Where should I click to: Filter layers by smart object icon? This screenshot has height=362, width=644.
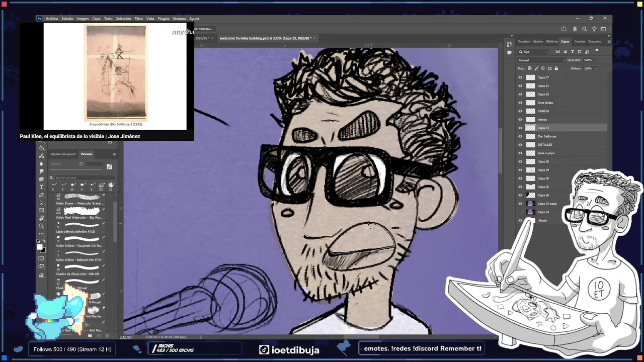(587, 51)
